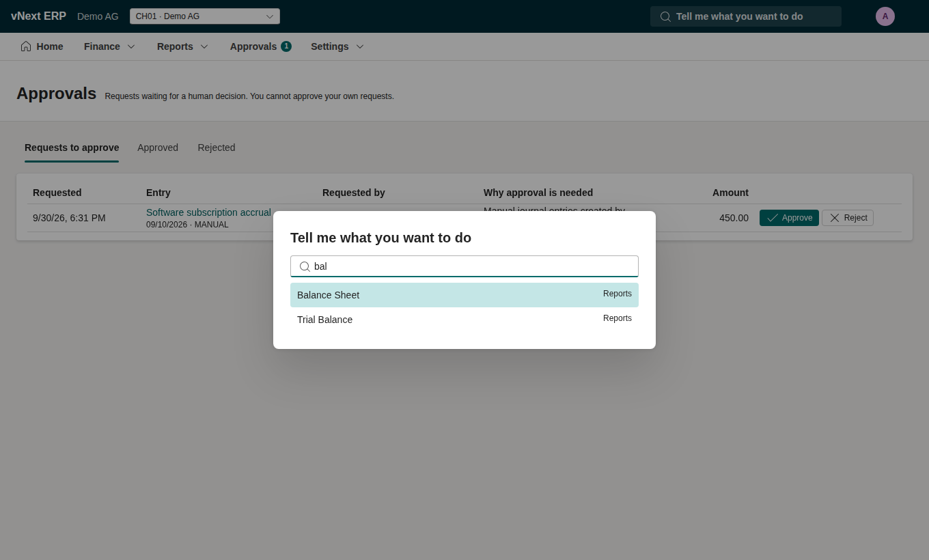Click the search icon in the dialog input
929x560 pixels.
pos(305,266)
